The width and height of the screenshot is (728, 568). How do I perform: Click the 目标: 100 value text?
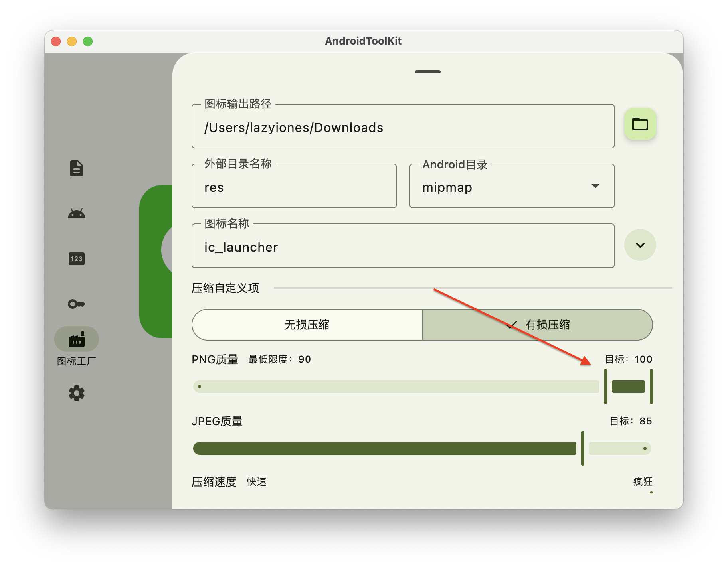pyautogui.click(x=629, y=359)
